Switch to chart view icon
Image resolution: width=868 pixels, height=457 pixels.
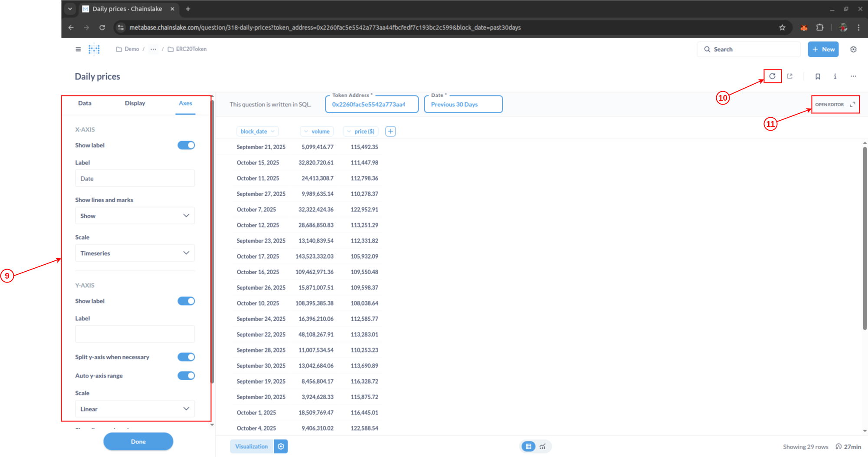[x=543, y=446]
